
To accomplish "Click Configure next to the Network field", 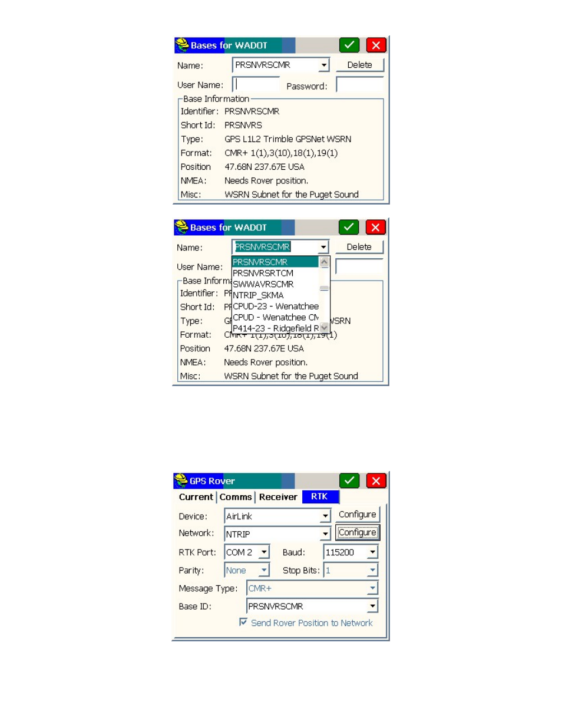I will pyautogui.click(x=357, y=532).
